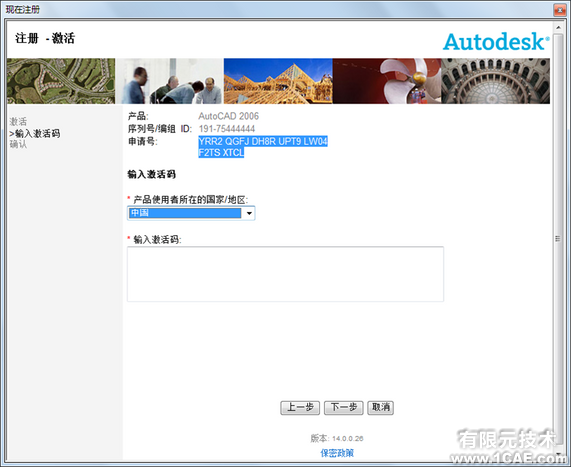Click the vertical scrollbar thumb grip
This screenshot has width=571, height=467.
pos(558,239)
